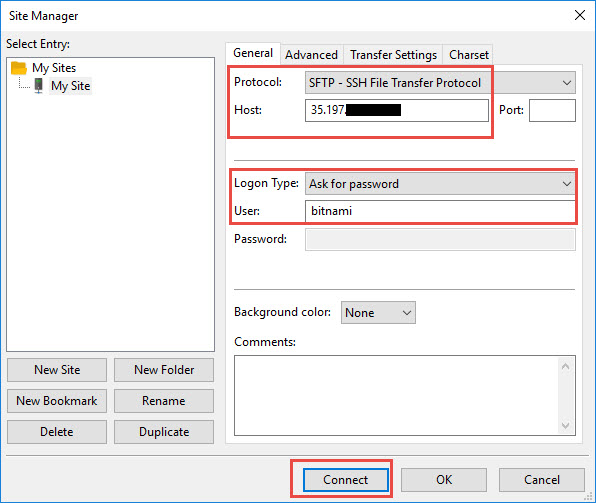This screenshot has width=596, height=503.
Task: Click the disabled Password field
Action: pyautogui.click(x=440, y=239)
